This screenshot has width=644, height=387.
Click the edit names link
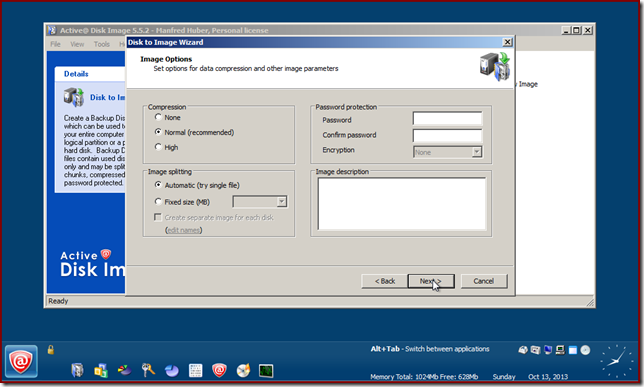(184, 230)
